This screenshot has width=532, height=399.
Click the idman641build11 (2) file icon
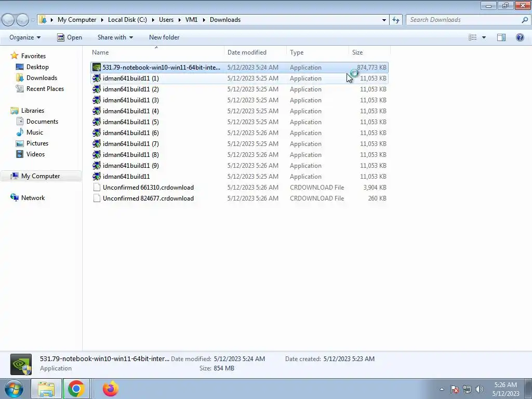tap(97, 89)
